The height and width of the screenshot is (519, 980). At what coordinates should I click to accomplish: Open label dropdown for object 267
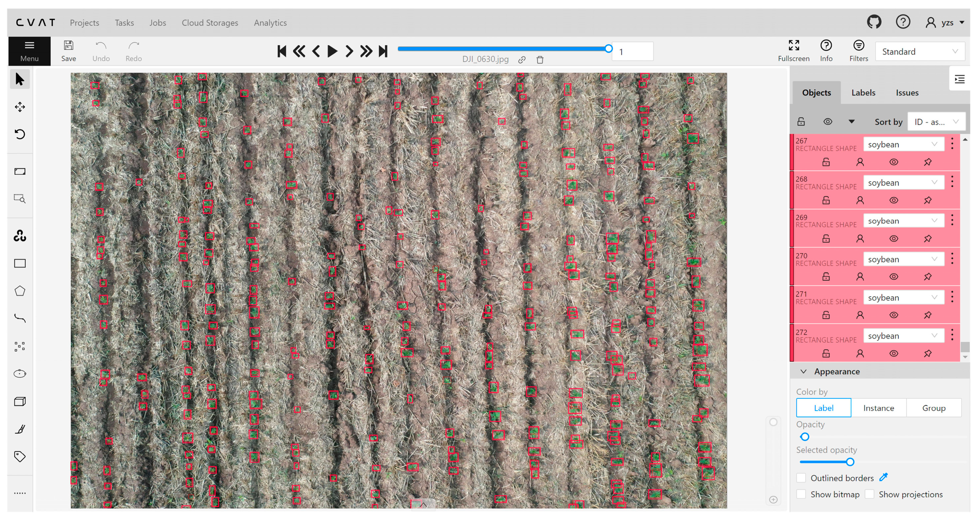coord(903,144)
